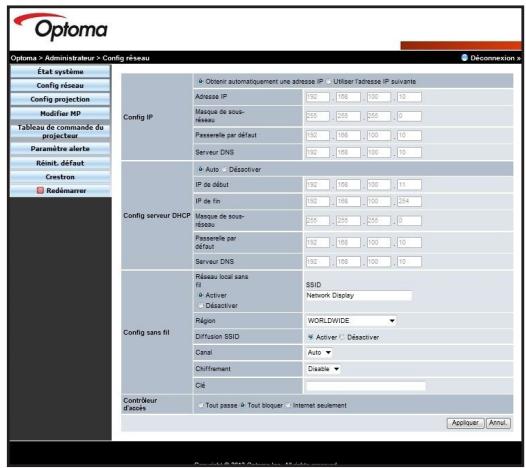This screenshot has height=468, width=526.
Task: Open Crestron menu item
Action: tap(60, 177)
